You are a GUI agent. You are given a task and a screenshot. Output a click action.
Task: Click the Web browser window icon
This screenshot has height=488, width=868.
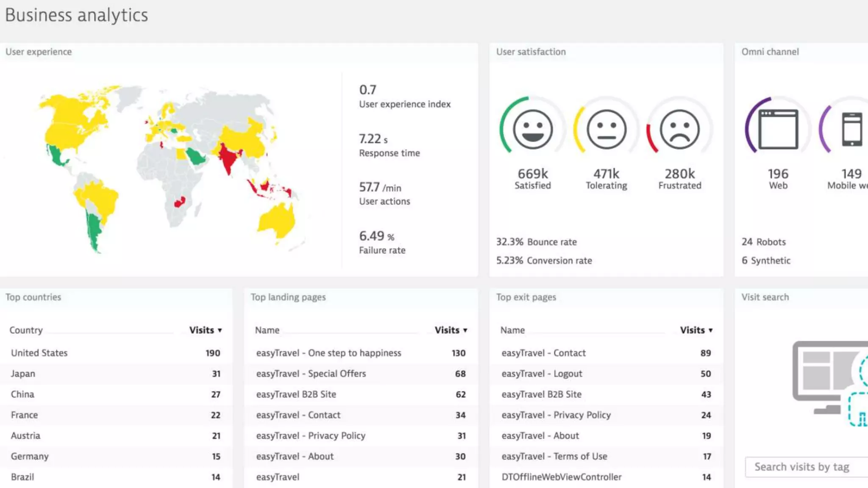[778, 129]
